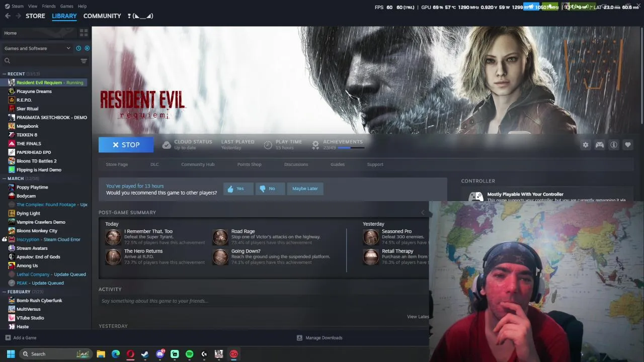Click the achievements progress bar
This screenshot has width=644, height=362.
point(351,148)
